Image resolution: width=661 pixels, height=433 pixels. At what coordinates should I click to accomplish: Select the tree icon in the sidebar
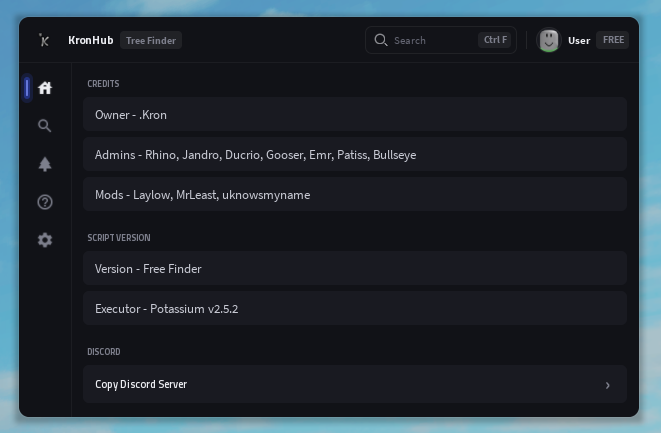click(x=45, y=164)
